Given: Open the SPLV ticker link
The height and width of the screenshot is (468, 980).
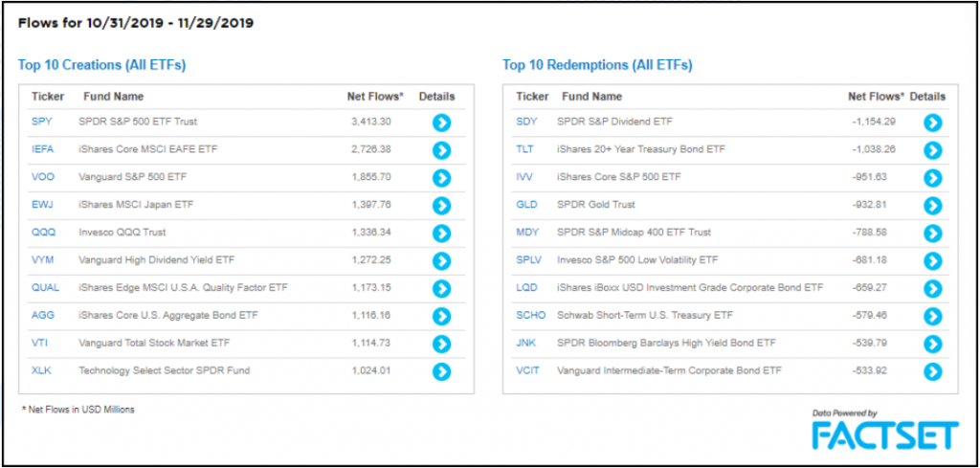Looking at the screenshot, I should 528,259.
